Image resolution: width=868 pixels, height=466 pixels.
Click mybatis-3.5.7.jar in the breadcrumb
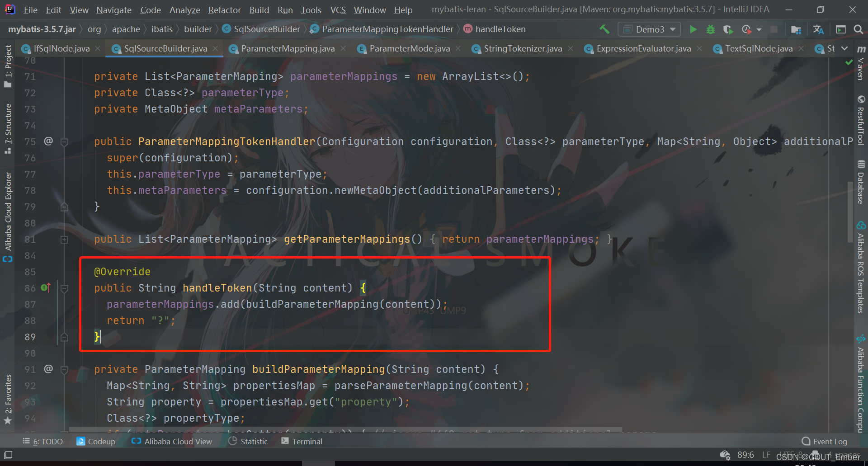tap(42, 29)
